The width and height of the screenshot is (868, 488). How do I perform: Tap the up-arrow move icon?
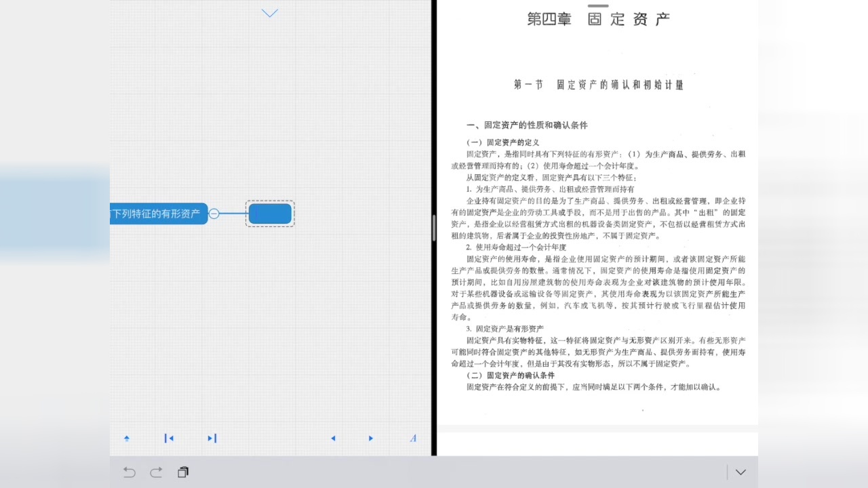(127, 439)
